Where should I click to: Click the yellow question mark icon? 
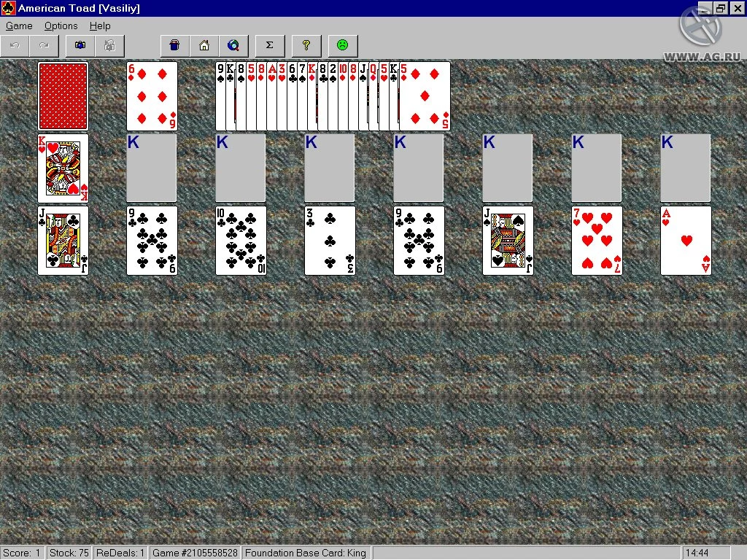pos(306,46)
